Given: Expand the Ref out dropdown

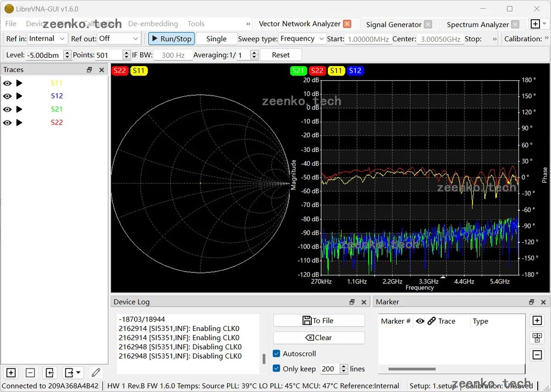Looking at the screenshot, I should point(117,39).
